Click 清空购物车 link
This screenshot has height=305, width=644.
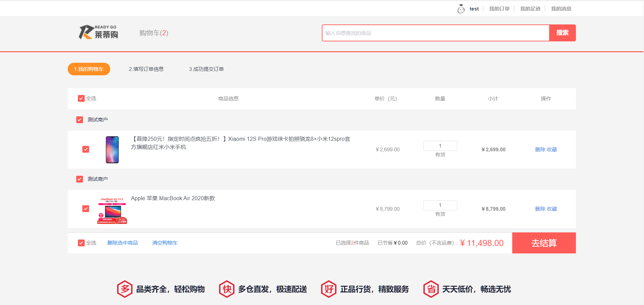pos(165,243)
